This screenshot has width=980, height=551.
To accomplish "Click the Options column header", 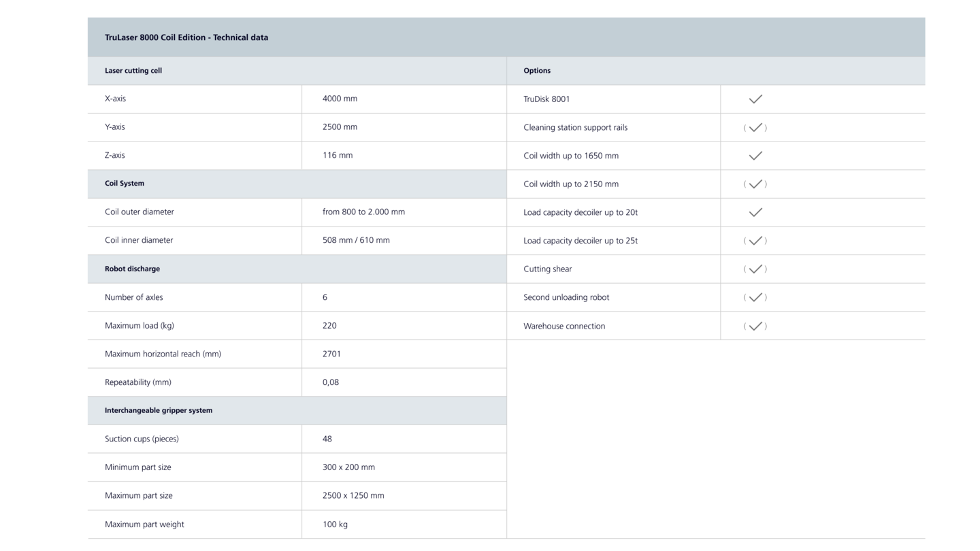I will 537,71.
